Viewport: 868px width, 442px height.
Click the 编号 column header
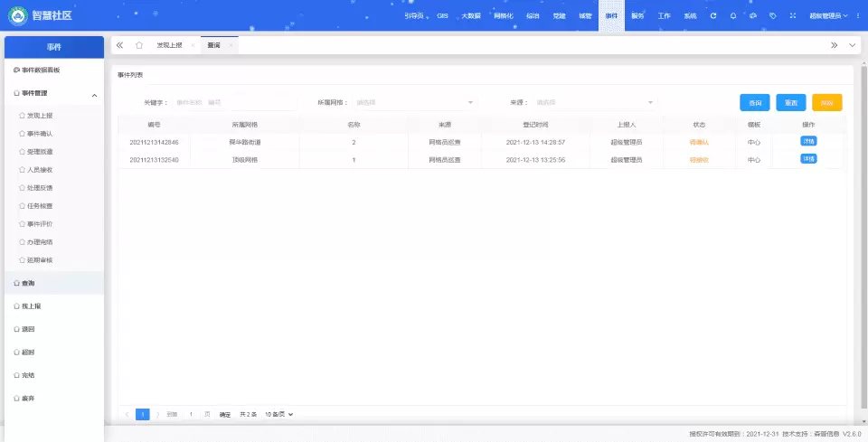(x=154, y=125)
